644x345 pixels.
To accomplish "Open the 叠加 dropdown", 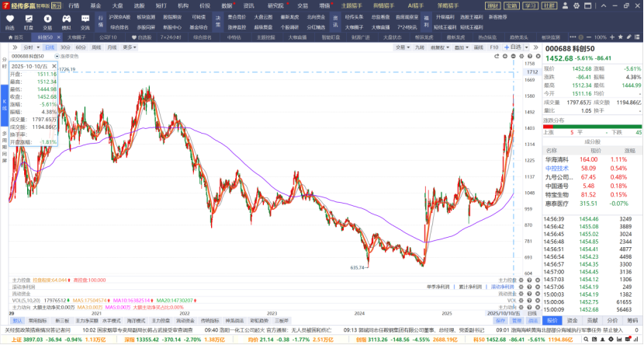I will tap(461, 47).
